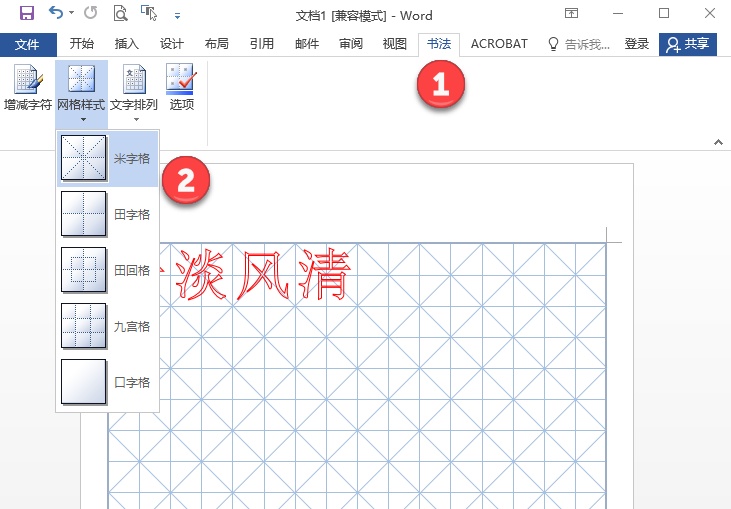Screen dimensions: 731x509
Task: Click the Redo/Repeat icon
Action: click(90, 13)
